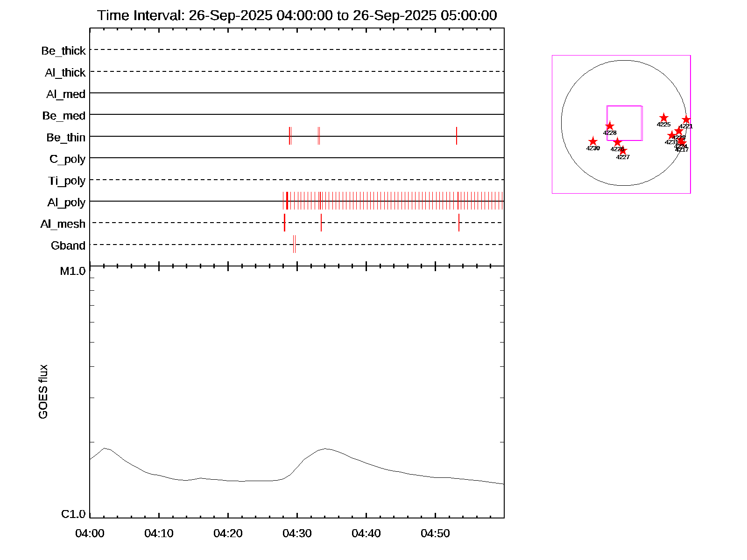Click the 04:40 time axis label
Screen dimensions: 747x560
click(366, 533)
